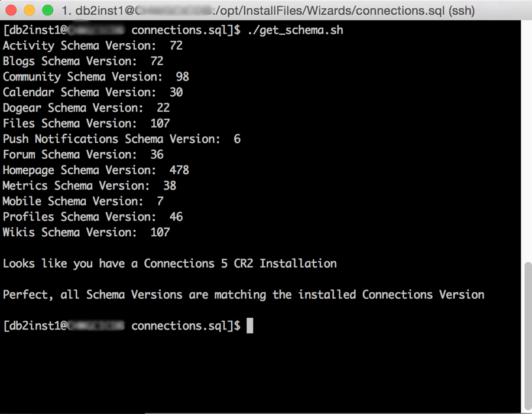Maximize the terminal using green button

click(47, 10)
